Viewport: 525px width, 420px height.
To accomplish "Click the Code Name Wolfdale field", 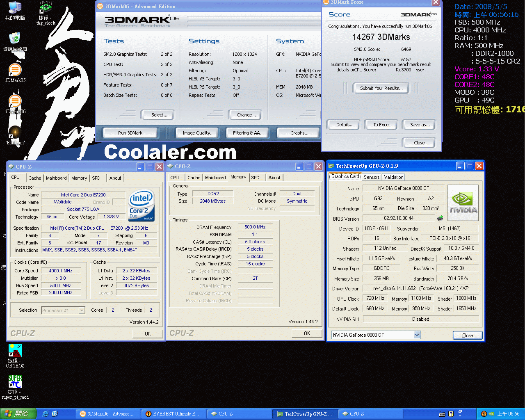I will 62,202.
